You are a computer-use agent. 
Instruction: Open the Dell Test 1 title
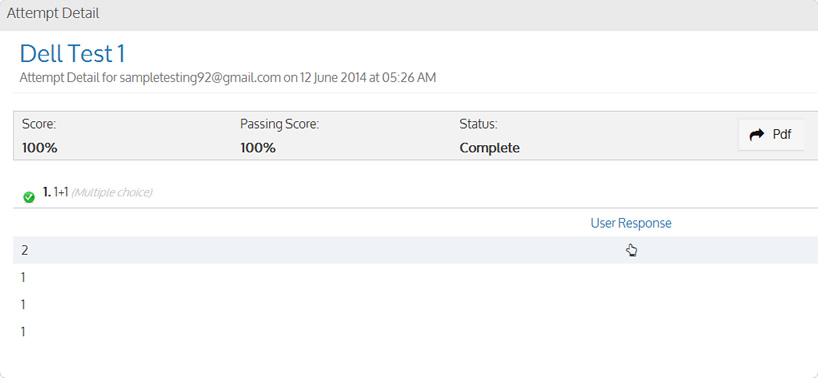73,54
